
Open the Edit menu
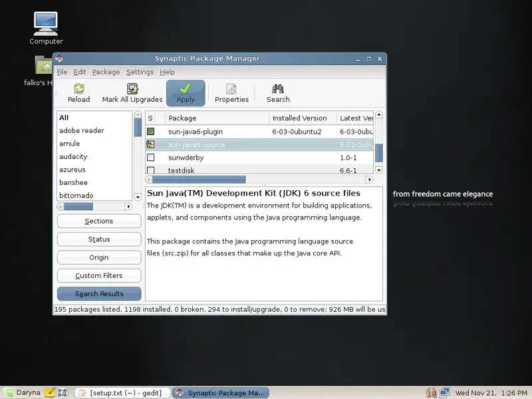[80, 72]
